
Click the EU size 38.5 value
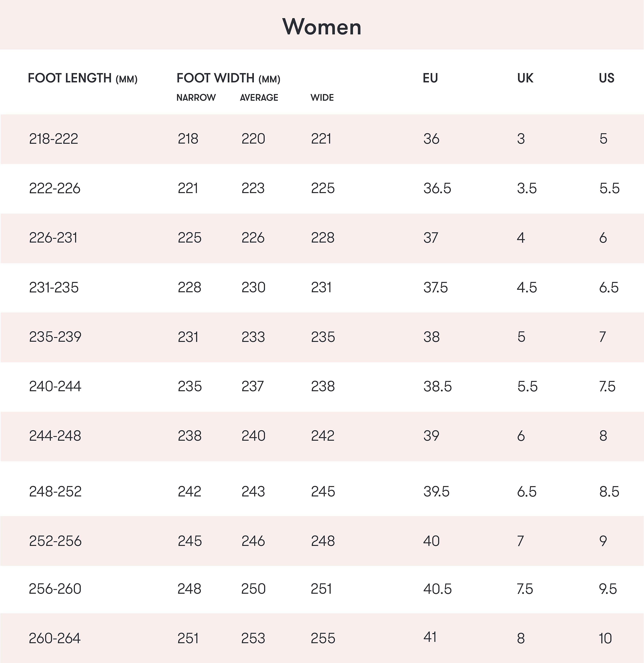tap(437, 386)
